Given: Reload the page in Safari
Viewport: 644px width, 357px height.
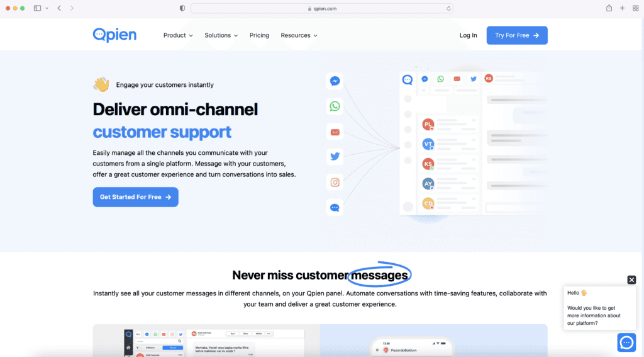Looking at the screenshot, I should [448, 8].
